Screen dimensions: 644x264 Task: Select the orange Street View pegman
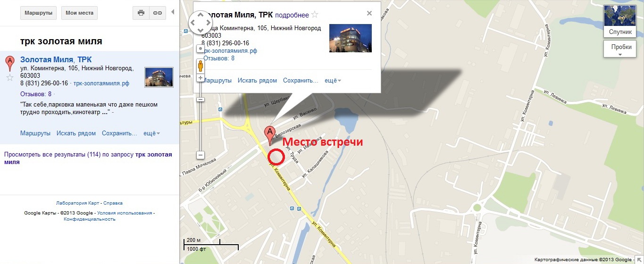tap(201, 66)
